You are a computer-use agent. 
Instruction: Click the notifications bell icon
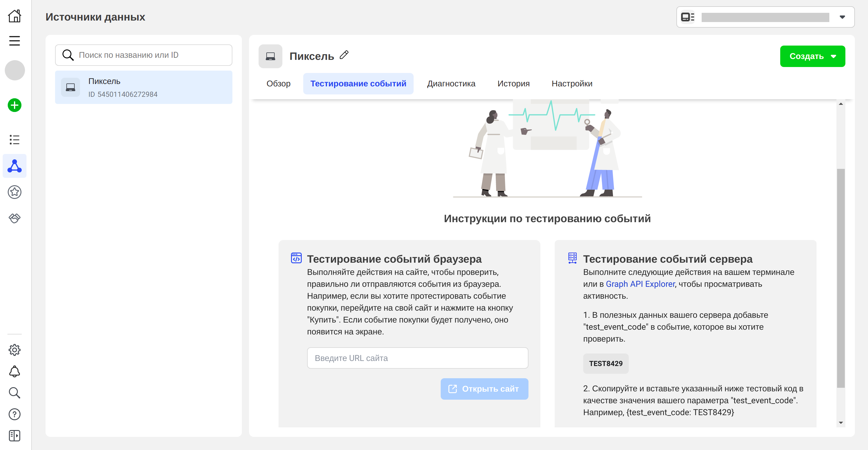[15, 371]
